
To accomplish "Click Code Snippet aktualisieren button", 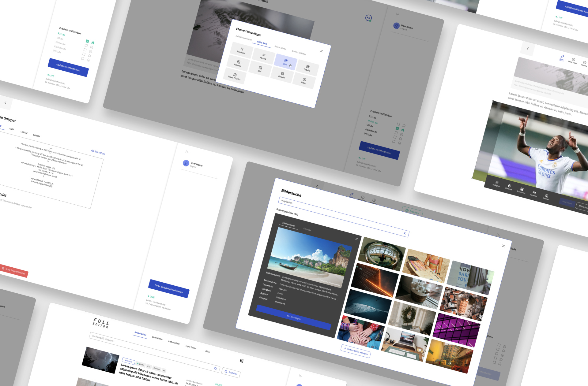I will click(x=169, y=289).
